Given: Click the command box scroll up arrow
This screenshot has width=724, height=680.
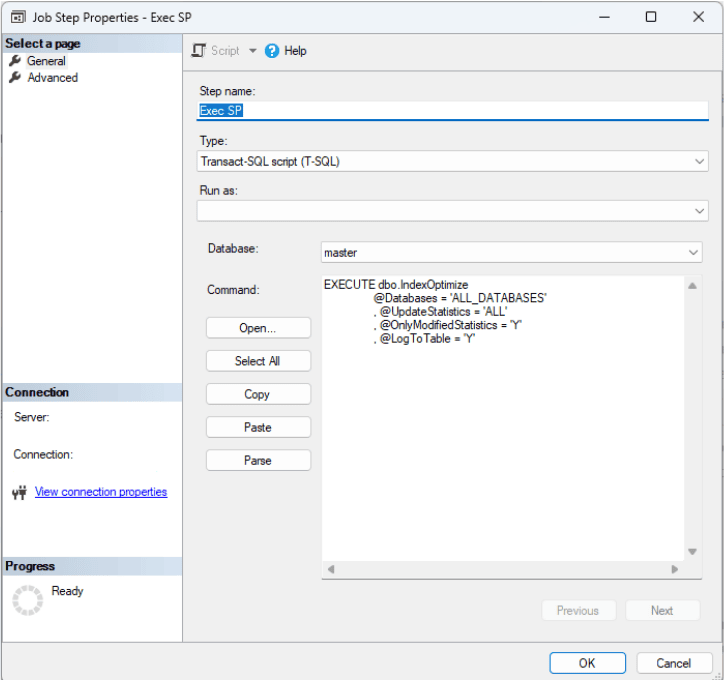Looking at the screenshot, I should 692,286.
